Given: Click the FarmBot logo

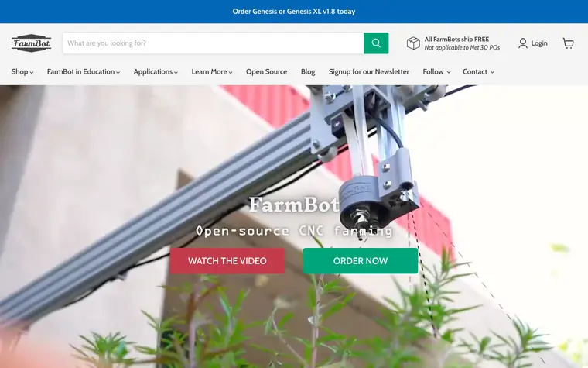Looking at the screenshot, I should coord(31,43).
